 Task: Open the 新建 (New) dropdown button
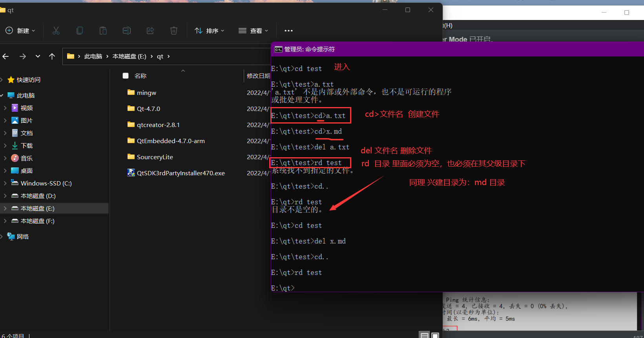20,31
